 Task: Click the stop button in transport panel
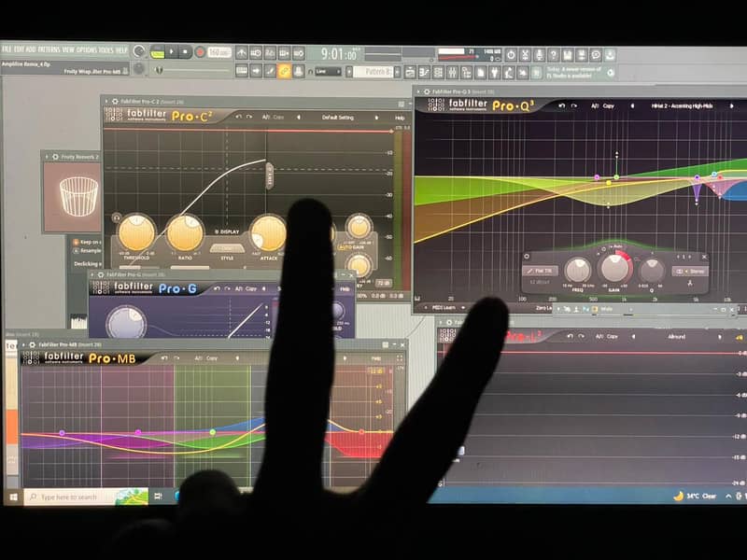click(x=185, y=51)
